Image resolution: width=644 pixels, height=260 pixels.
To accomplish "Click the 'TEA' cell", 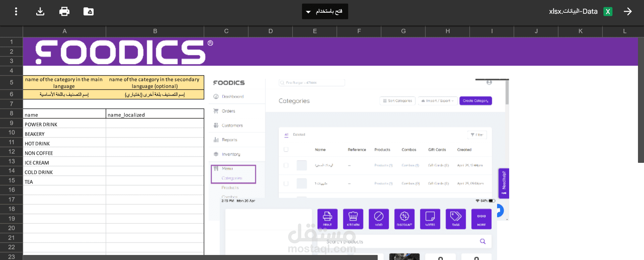I will tap(64, 181).
